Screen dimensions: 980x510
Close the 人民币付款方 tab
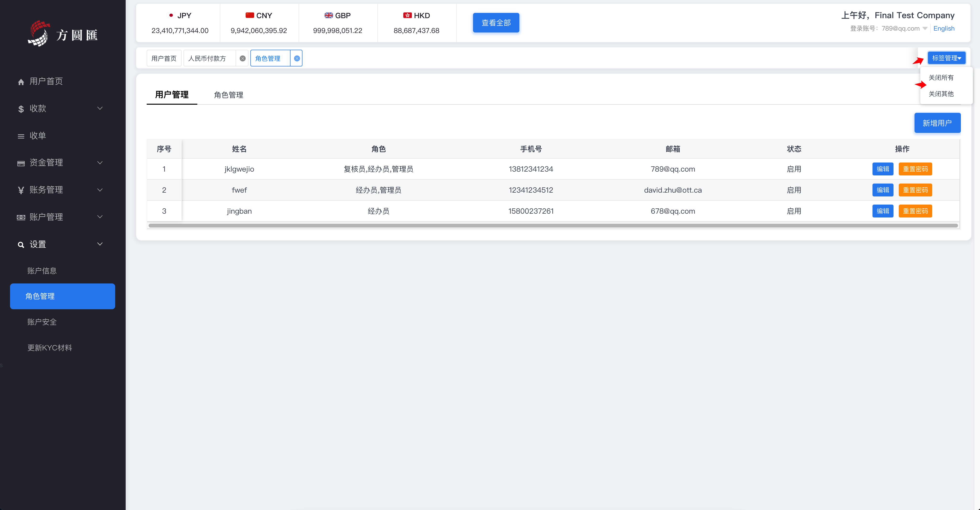click(x=242, y=58)
